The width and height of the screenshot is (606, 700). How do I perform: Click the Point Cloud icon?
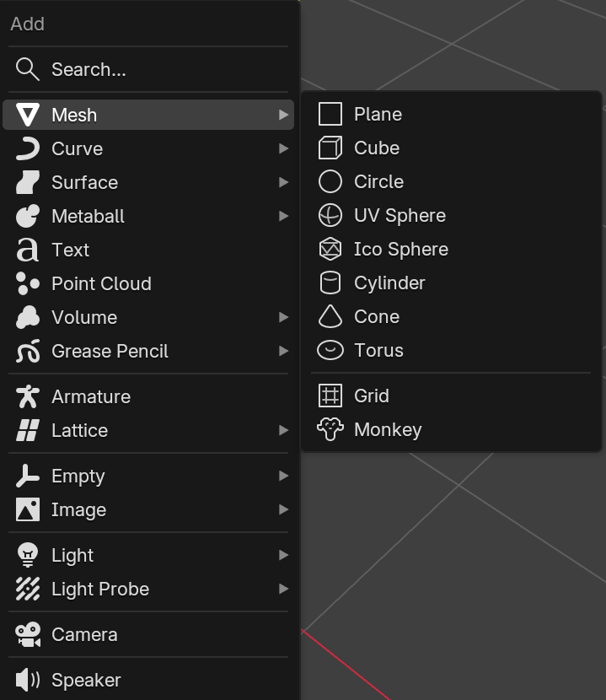[28, 283]
